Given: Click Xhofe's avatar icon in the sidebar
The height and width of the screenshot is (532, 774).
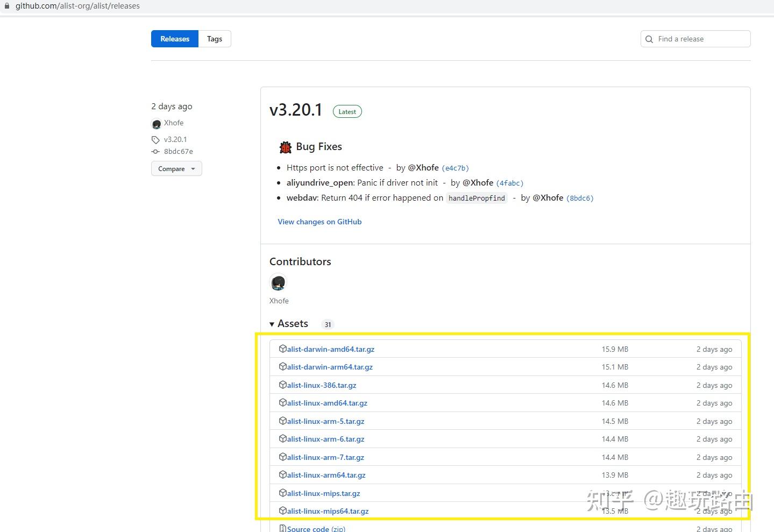Looking at the screenshot, I should pos(157,124).
